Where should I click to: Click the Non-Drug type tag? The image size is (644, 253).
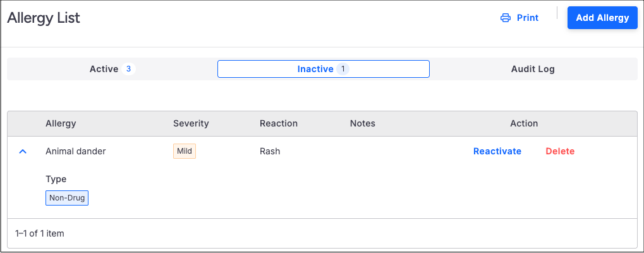(67, 198)
